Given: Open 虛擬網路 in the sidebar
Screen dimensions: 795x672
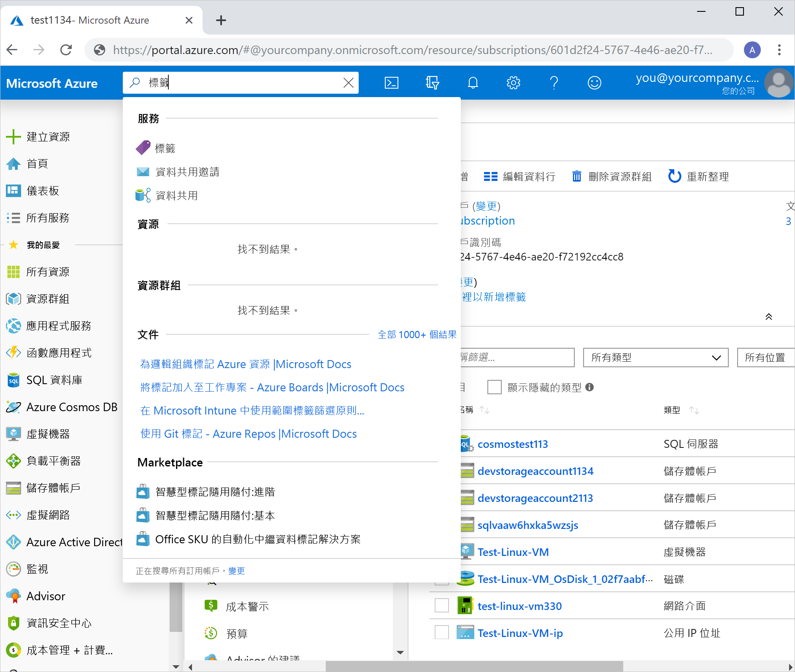Looking at the screenshot, I should tap(38, 515).
